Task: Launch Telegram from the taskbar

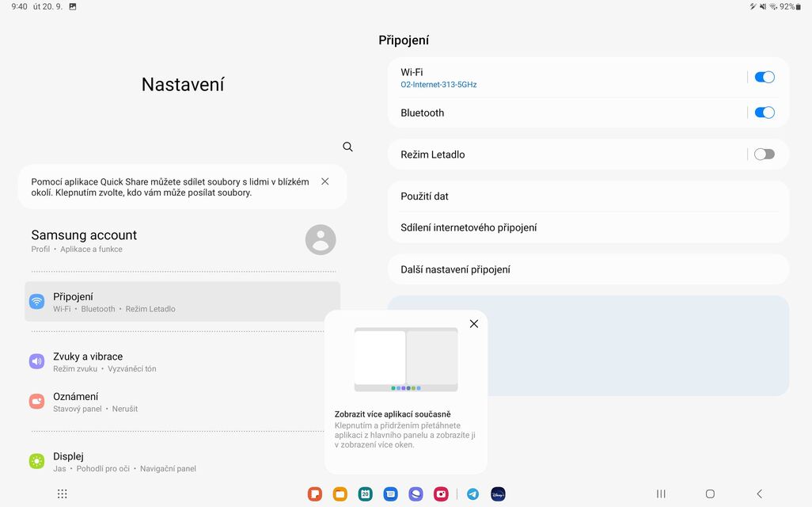Action: (472, 494)
